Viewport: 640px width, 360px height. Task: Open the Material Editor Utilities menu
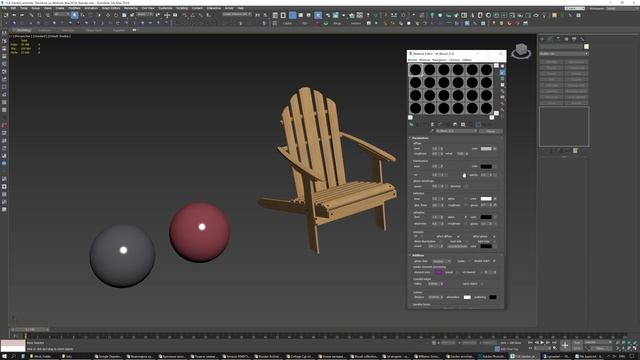pos(467,60)
